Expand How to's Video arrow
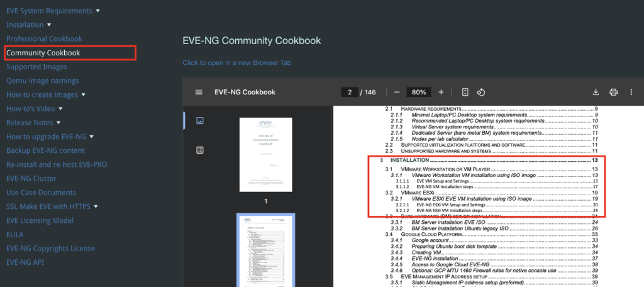The image size is (644, 287). (x=60, y=108)
